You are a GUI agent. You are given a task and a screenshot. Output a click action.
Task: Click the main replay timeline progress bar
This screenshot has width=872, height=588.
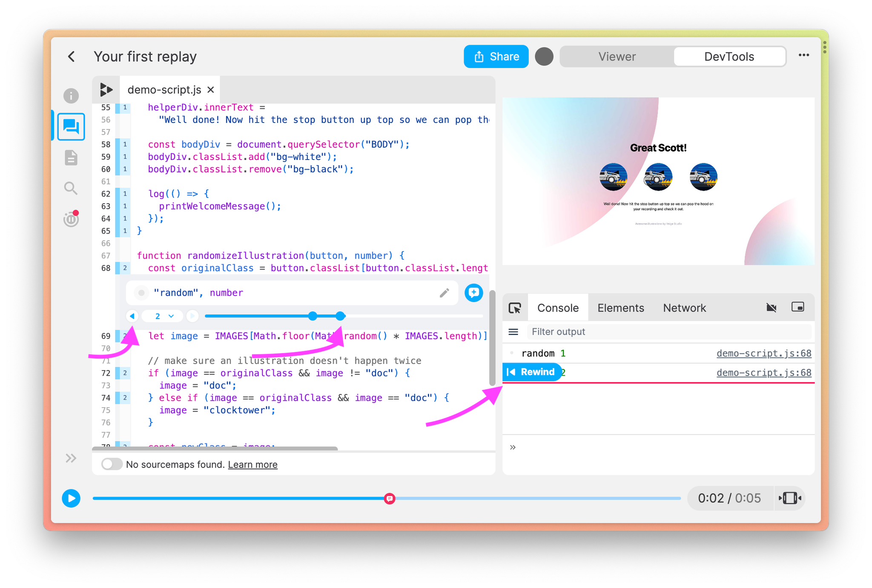coord(387,498)
